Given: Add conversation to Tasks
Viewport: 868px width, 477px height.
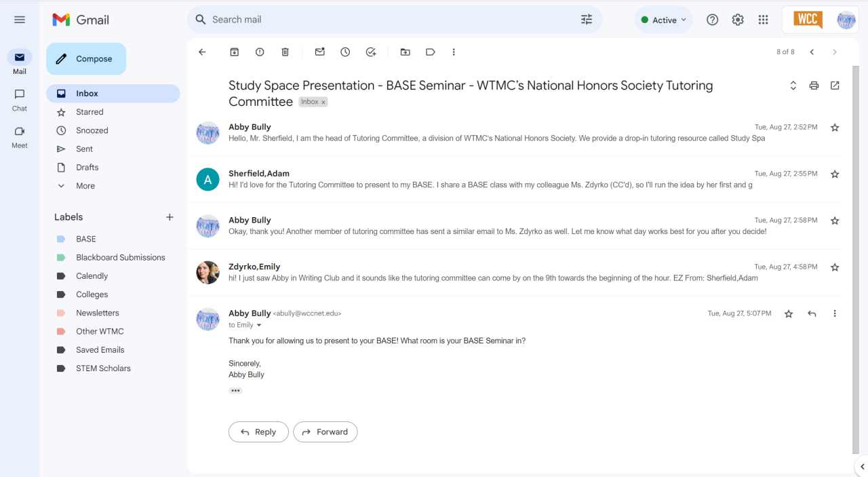Looking at the screenshot, I should click(x=371, y=52).
